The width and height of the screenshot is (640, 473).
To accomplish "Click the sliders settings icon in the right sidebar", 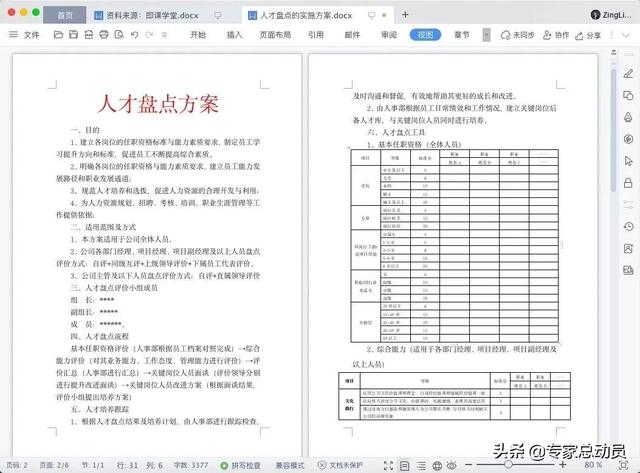I will pyautogui.click(x=628, y=204).
